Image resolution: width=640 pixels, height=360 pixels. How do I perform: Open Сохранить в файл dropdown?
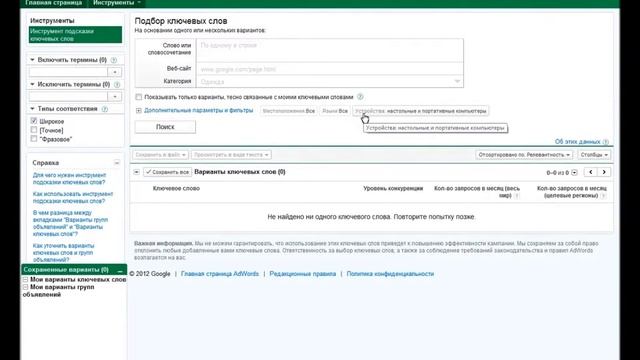160,155
